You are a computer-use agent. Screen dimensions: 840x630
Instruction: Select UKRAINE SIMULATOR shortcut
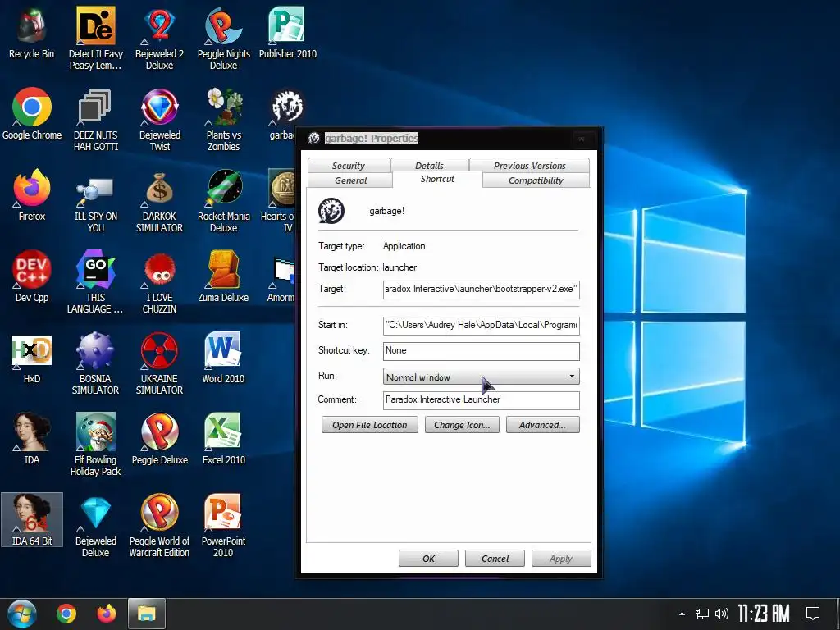pyautogui.click(x=160, y=363)
